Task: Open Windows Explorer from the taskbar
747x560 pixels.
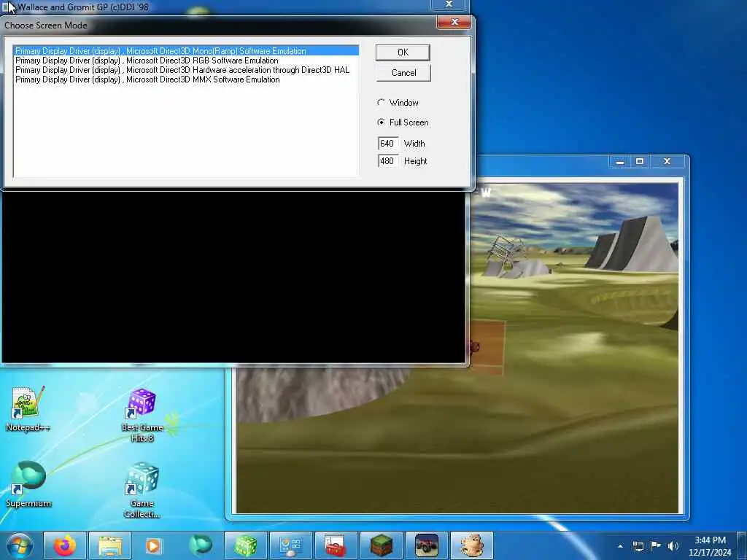Action: (x=110, y=545)
